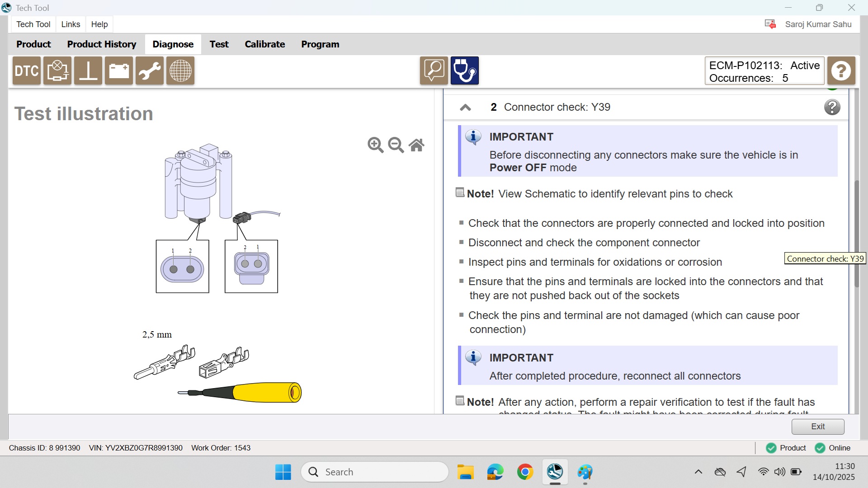Open the Links menu

71,24
